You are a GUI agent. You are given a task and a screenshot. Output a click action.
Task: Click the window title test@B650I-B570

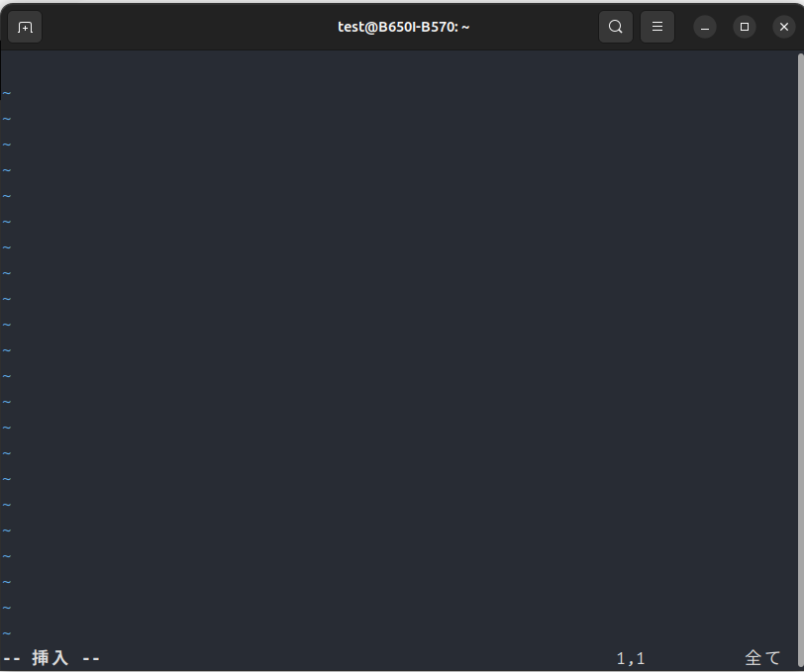[404, 27]
